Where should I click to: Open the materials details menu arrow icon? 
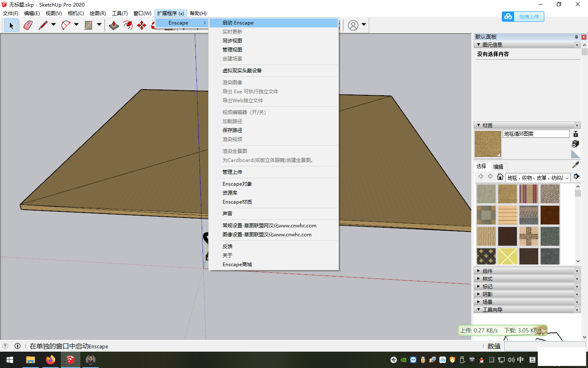(576, 177)
